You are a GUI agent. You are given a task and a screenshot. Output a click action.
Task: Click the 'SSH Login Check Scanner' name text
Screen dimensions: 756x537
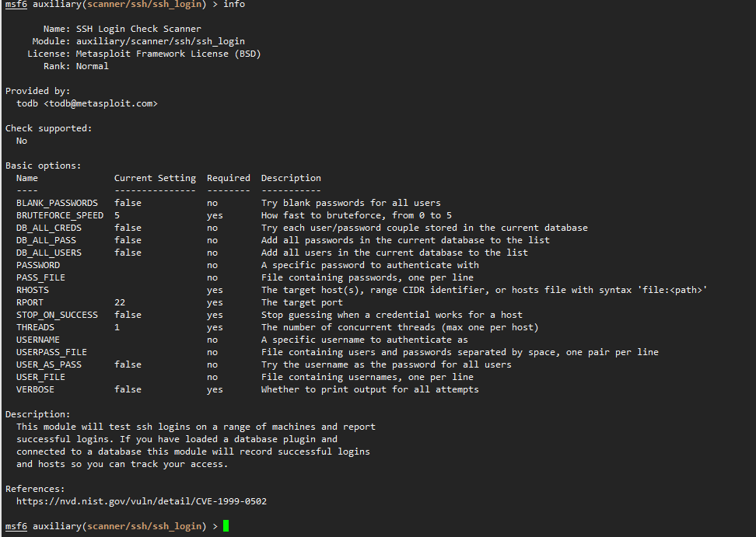tap(138, 29)
